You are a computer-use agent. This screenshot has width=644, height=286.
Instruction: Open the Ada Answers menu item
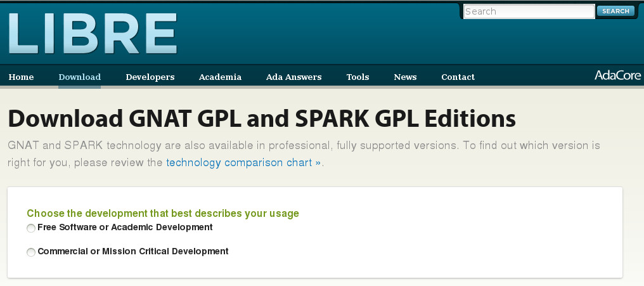point(293,77)
